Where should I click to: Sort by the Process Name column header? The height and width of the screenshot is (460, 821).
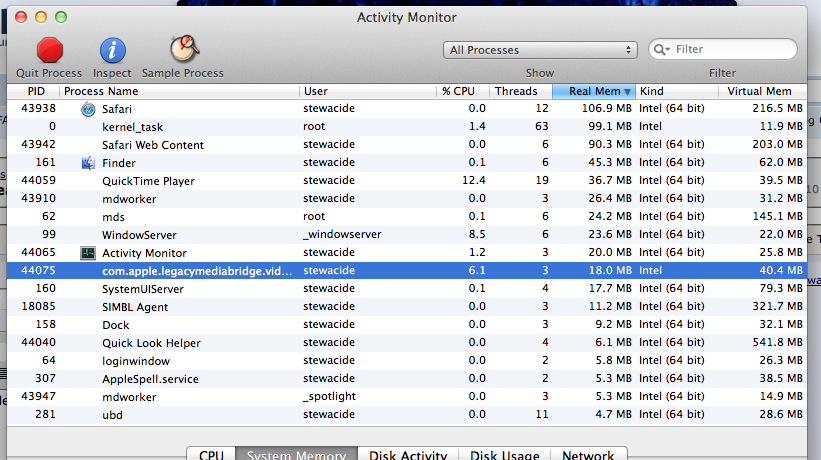180,92
